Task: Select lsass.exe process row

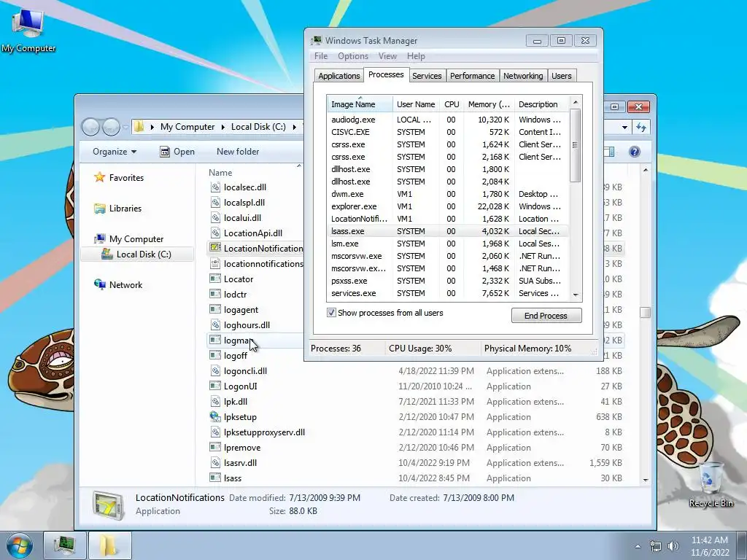Action: (448, 231)
